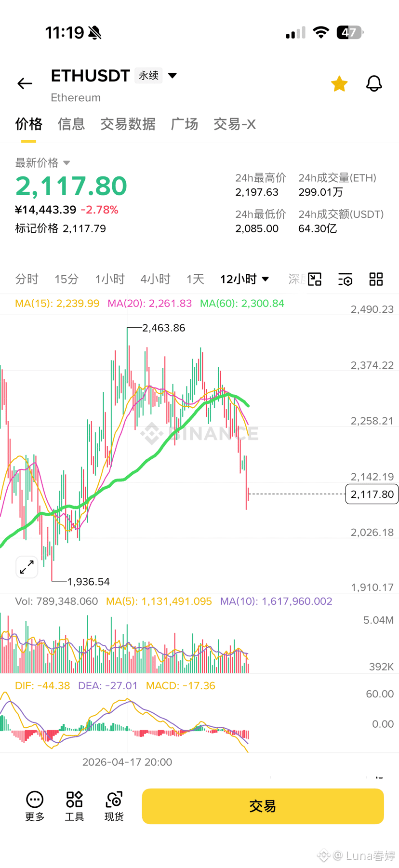The image size is (399, 868).
Task: Tap 24h成交量 value 299.01万
Action: 320,192
